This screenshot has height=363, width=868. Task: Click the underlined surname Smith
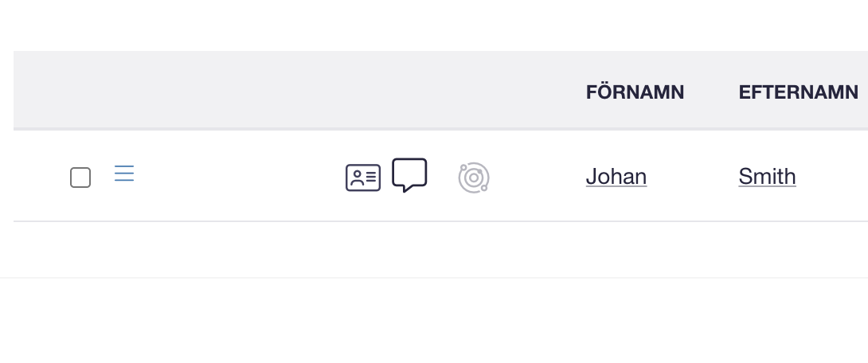point(767,177)
